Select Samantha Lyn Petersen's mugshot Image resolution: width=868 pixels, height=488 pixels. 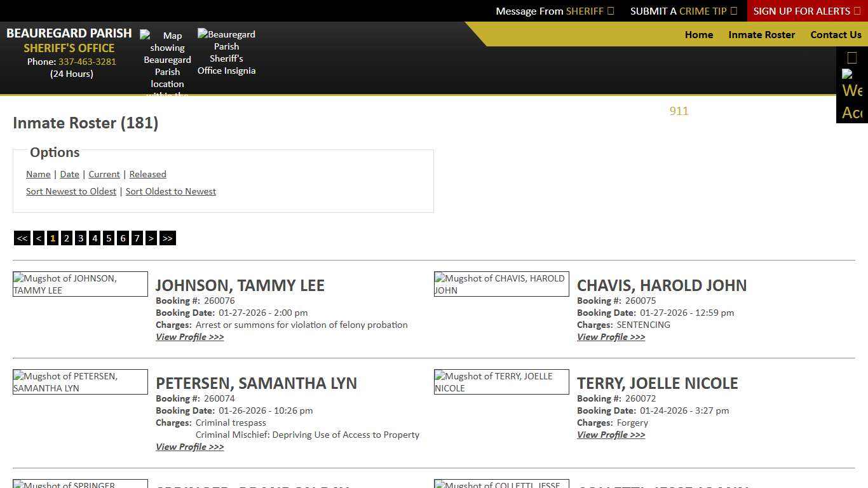click(x=80, y=382)
